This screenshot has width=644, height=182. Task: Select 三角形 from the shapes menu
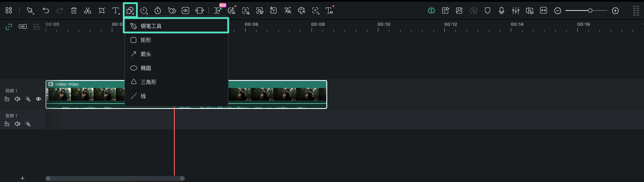(176, 82)
